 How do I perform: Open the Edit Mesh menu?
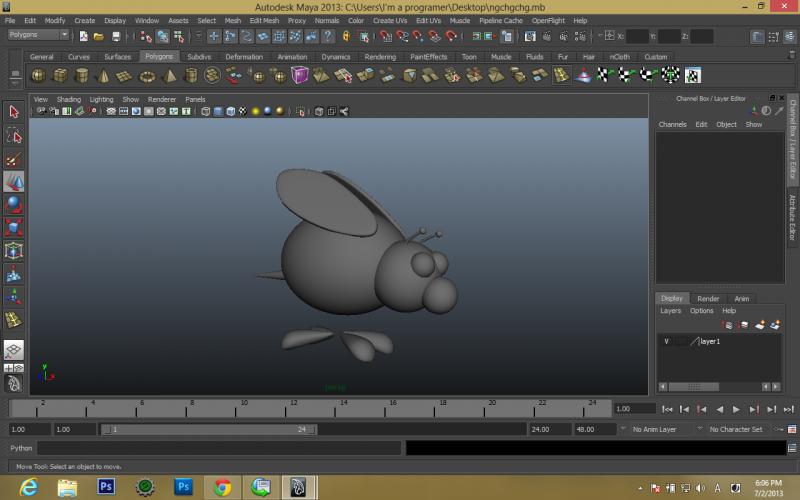[264, 20]
